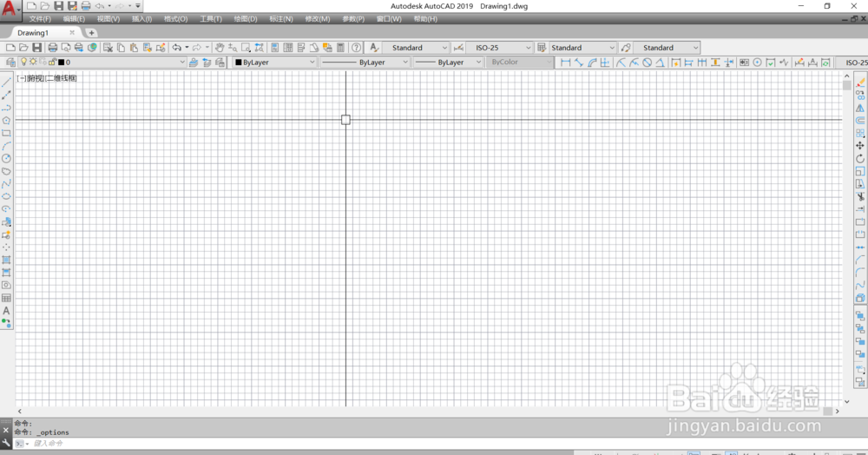Choose the Erase tool in modify toolbar
The height and width of the screenshot is (455, 868).
point(860,82)
